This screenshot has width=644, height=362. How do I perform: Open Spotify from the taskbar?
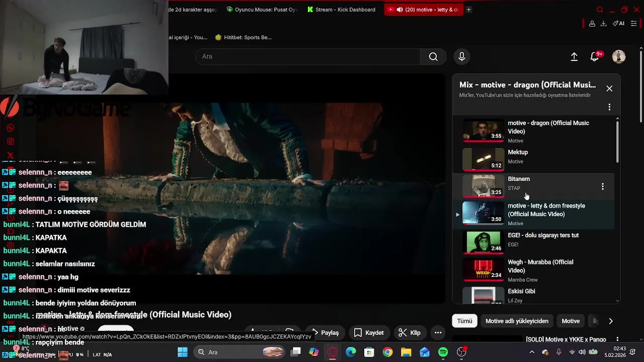[443, 352]
